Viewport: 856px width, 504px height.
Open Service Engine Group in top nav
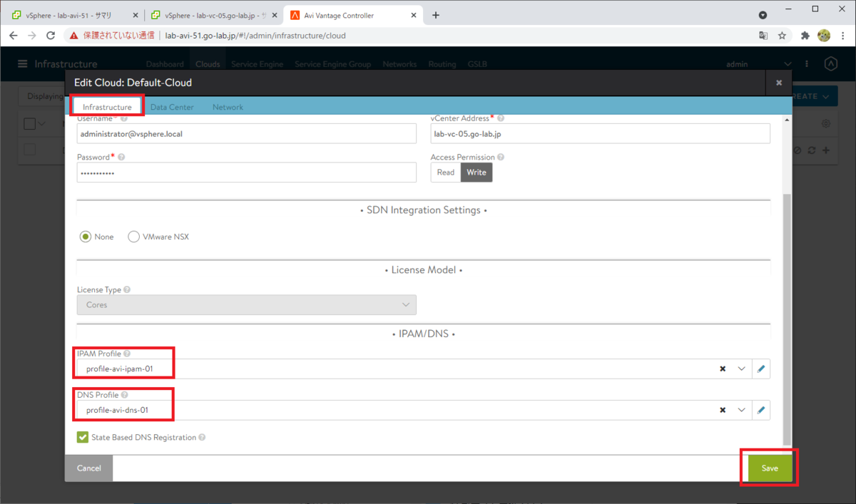tap(333, 64)
